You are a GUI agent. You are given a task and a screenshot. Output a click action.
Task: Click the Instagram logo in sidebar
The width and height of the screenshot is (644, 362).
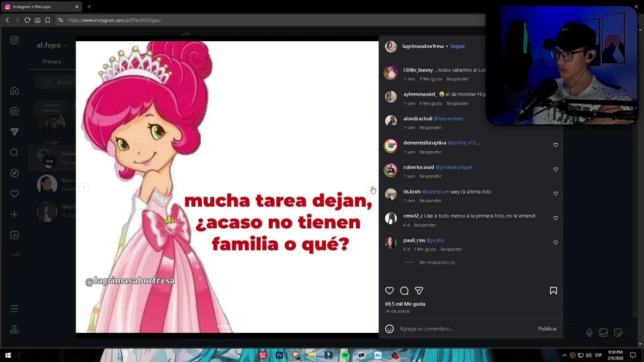pos(15,40)
